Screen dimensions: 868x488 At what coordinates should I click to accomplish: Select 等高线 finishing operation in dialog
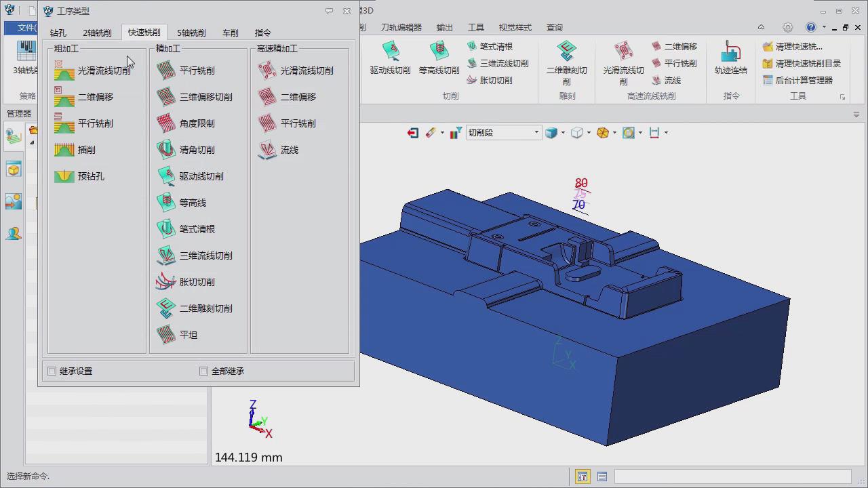pyautogui.click(x=166, y=203)
